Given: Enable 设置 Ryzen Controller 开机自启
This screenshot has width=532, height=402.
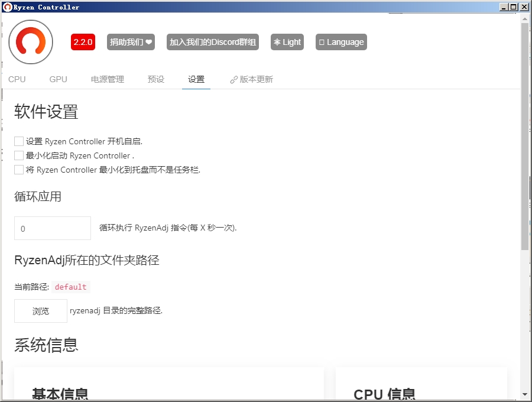Looking at the screenshot, I should click(18, 141).
